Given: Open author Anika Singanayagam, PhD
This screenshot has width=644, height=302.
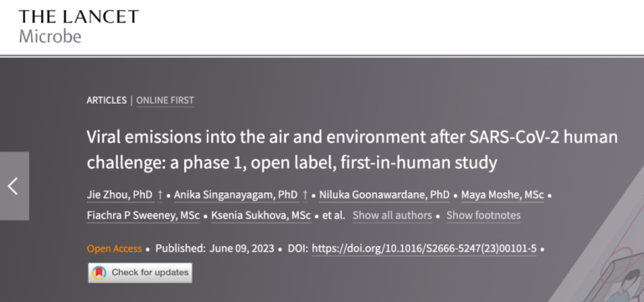Looking at the screenshot, I should tap(236, 195).
